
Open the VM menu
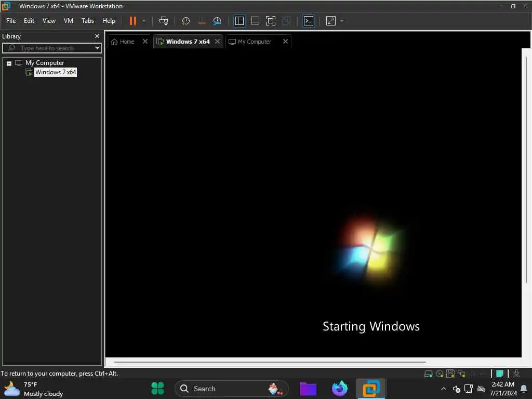[69, 21]
